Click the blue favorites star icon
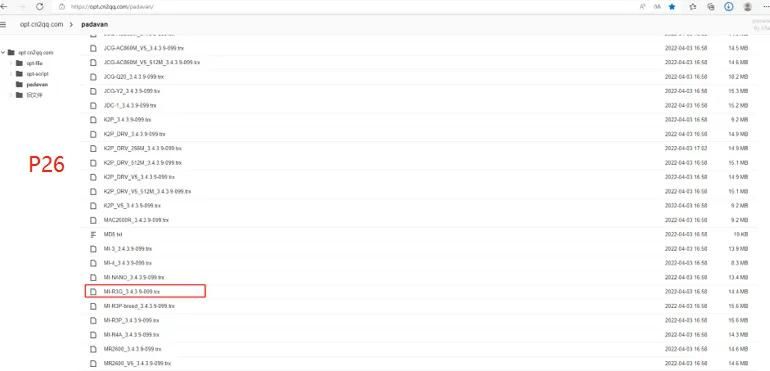Image resolution: width=770 pixels, height=371 pixels. click(x=672, y=7)
